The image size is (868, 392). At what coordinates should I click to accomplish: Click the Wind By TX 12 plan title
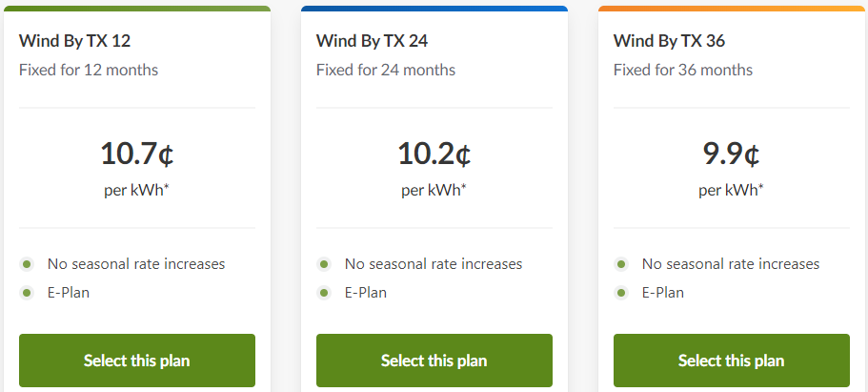[x=74, y=40]
